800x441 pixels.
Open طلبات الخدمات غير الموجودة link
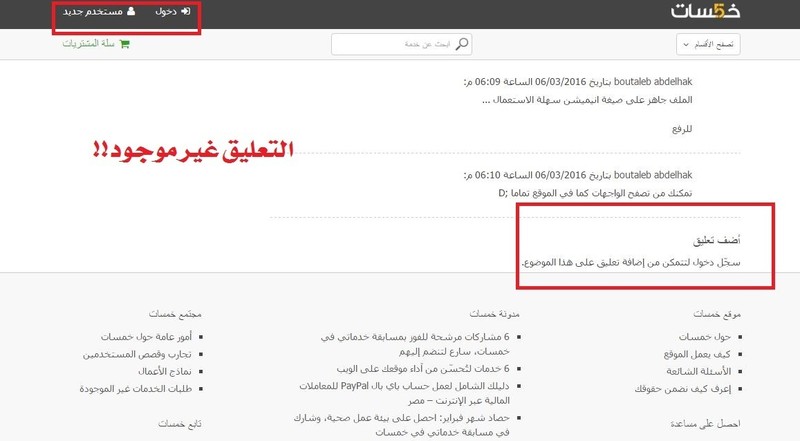pyautogui.click(x=136, y=389)
